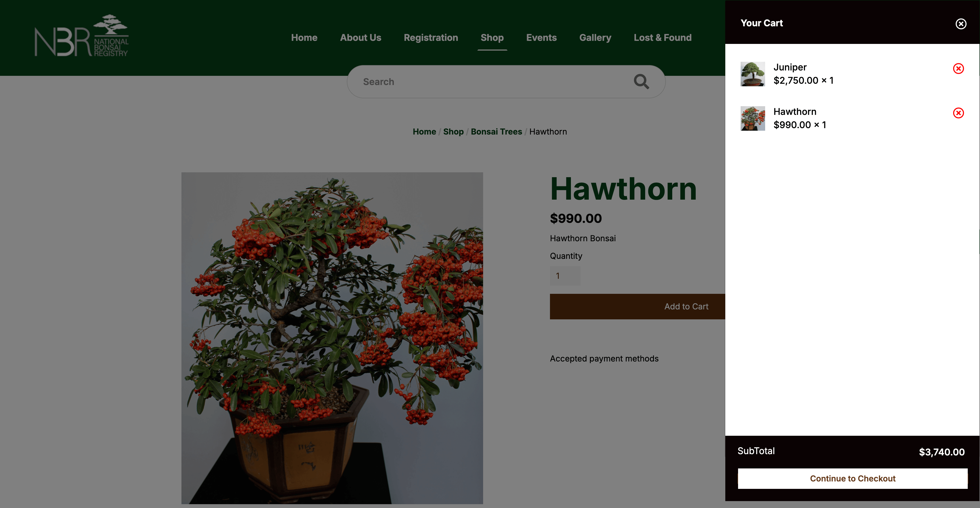This screenshot has width=980, height=508.
Task: Continue to Checkout
Action: pyautogui.click(x=852, y=478)
